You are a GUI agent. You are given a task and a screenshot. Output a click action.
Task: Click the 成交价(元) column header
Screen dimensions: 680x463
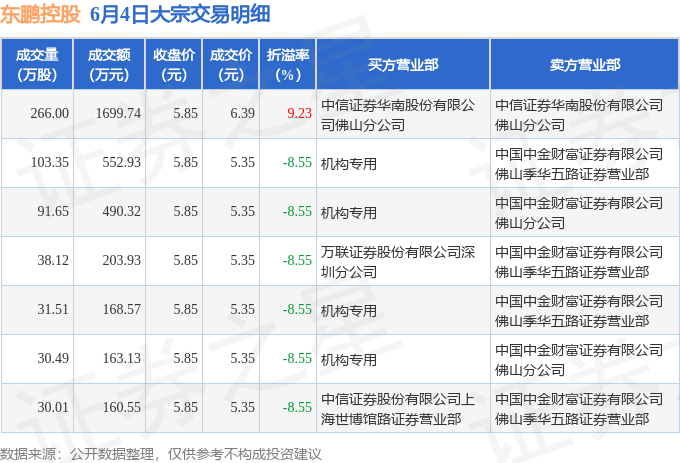230,65
